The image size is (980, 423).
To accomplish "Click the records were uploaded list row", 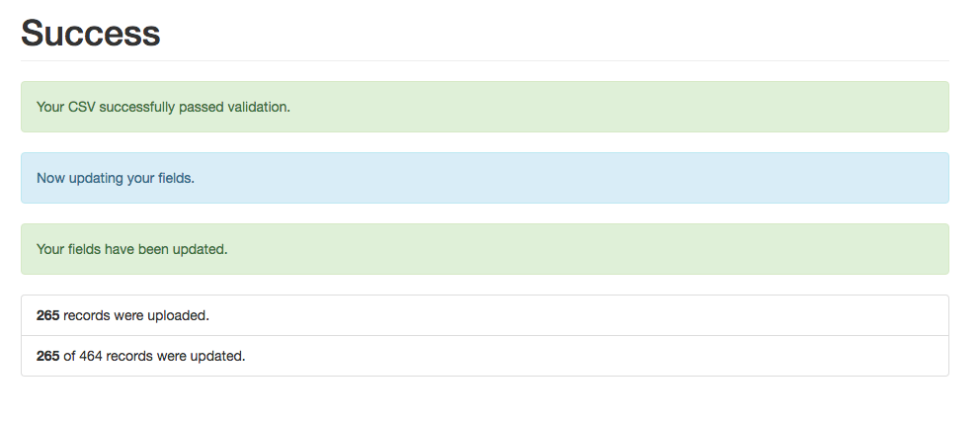I will coord(485,315).
